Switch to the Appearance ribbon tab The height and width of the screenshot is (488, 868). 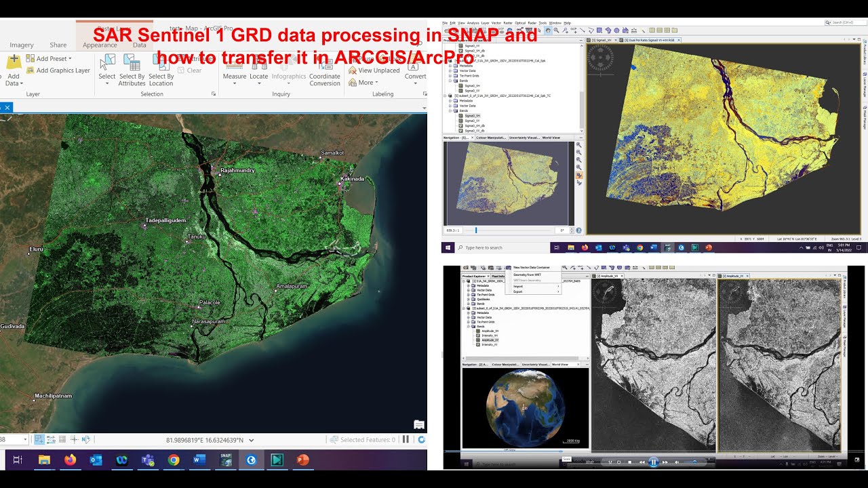[100, 45]
